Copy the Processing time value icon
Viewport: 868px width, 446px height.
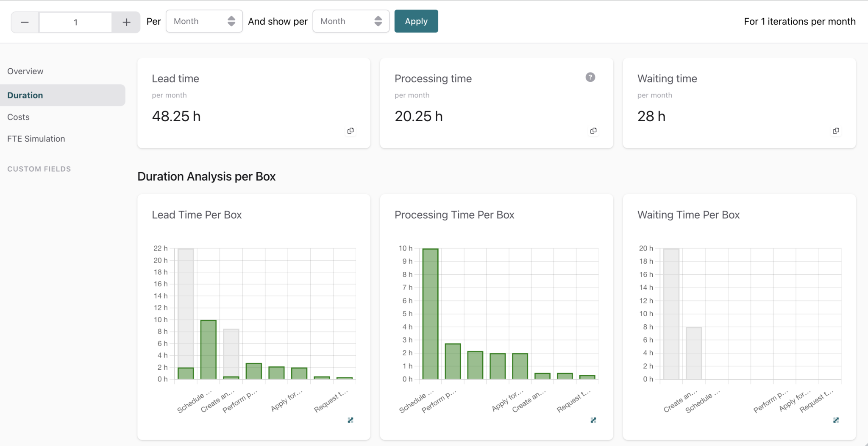(593, 131)
